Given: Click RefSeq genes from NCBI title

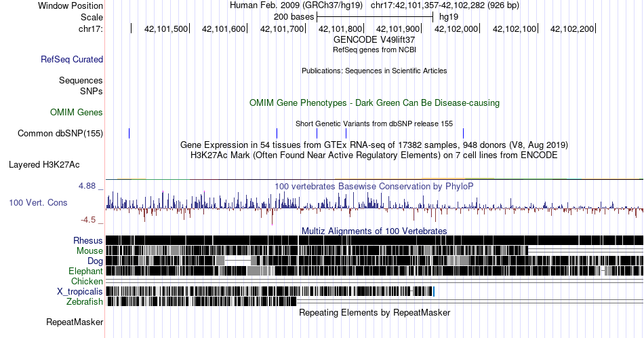Looking at the screenshot, I should (x=374, y=50).
